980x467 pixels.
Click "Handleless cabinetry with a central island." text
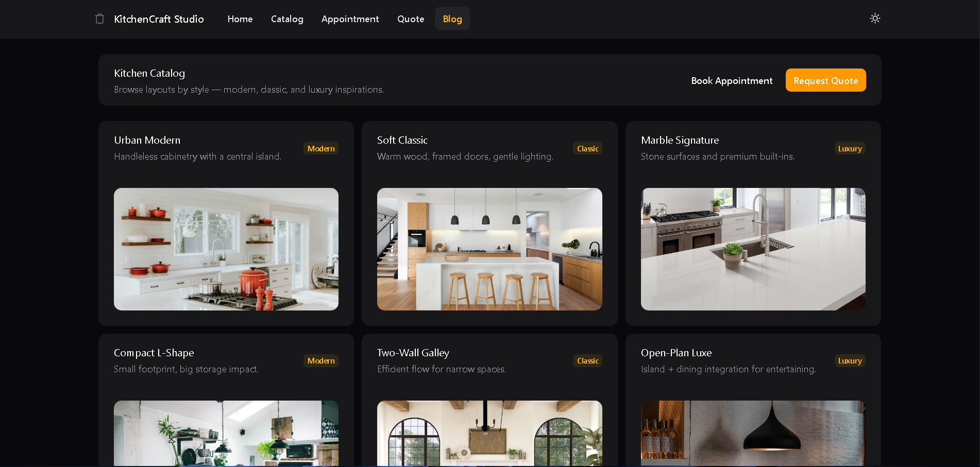198,157
